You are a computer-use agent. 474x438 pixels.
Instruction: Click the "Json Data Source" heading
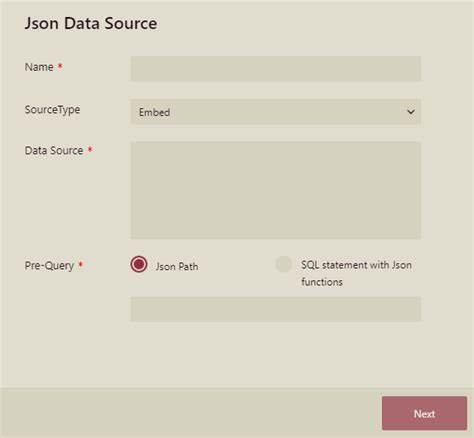[x=91, y=23]
